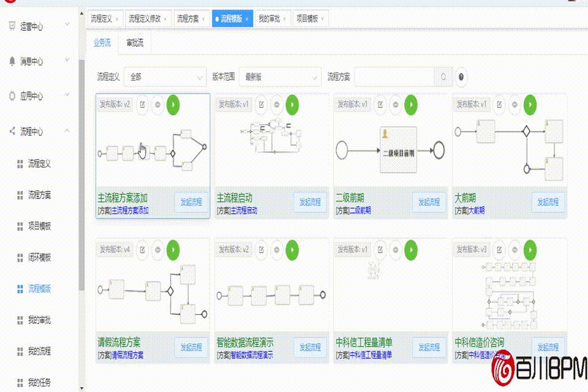588x392 pixels.
Task: Click green play button on 大前期 card
Action: tap(530, 105)
